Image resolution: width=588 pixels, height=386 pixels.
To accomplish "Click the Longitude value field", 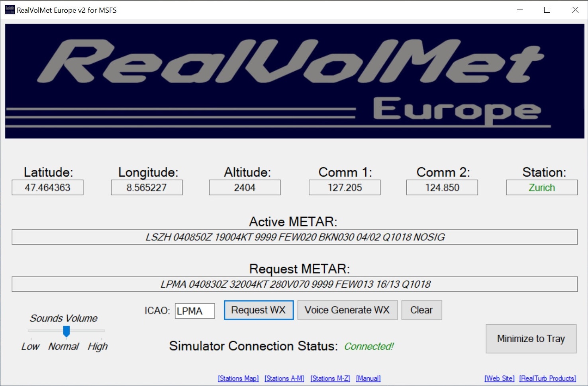I will 147,187.
